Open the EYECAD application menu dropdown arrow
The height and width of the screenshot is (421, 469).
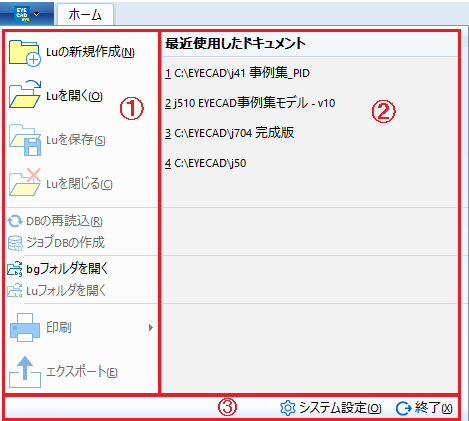(37, 14)
